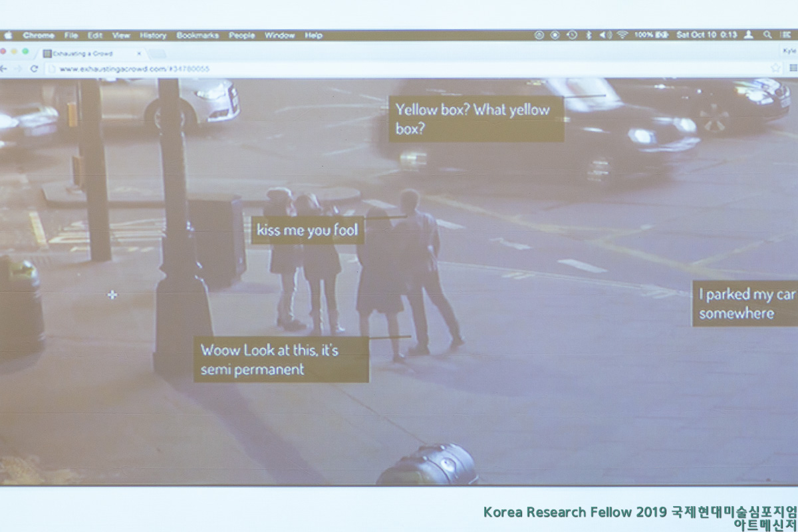Open the Bluetooth menu bar icon
Screen dimensions: 798x532
pos(589,35)
